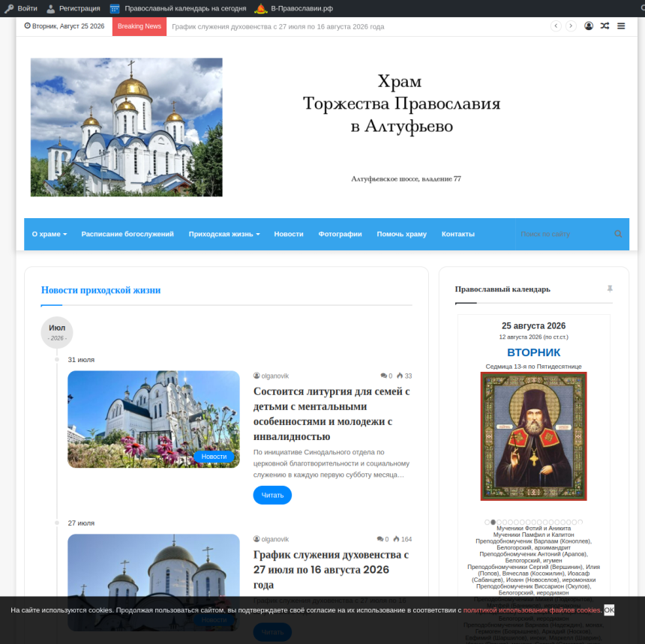Select the second dot in the calendar icon slider

(493, 523)
